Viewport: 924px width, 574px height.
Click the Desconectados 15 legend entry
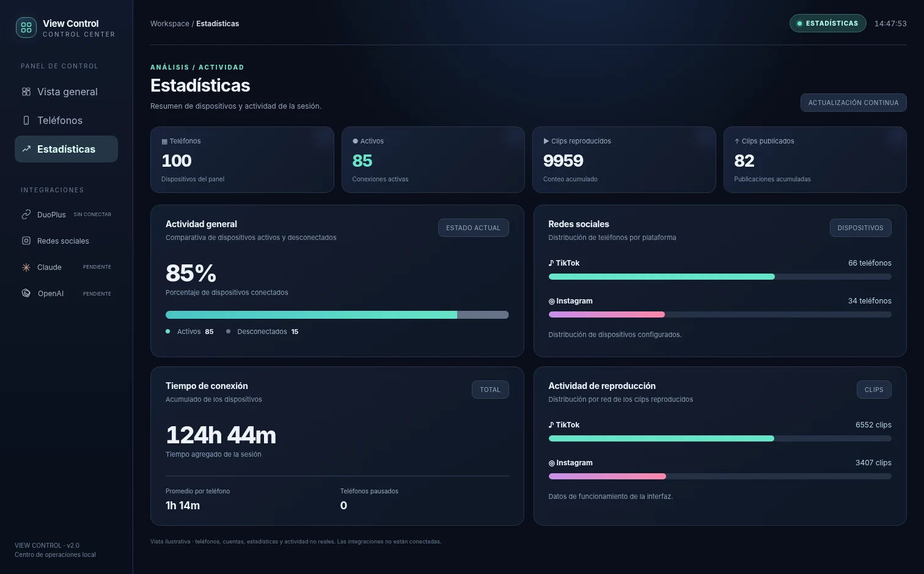(262, 332)
